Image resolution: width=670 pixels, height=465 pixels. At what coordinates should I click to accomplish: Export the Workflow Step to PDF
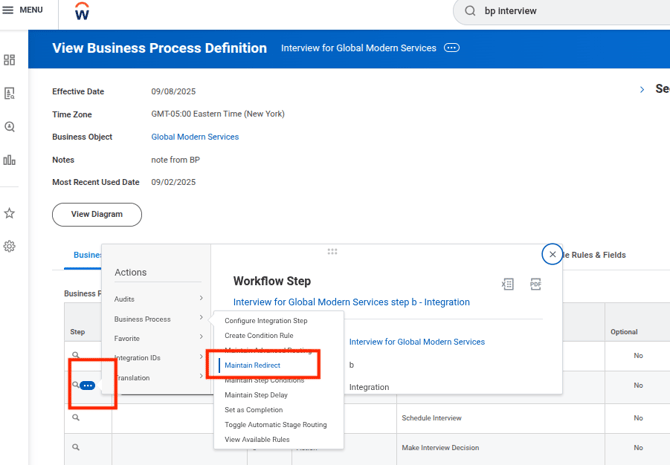535,284
